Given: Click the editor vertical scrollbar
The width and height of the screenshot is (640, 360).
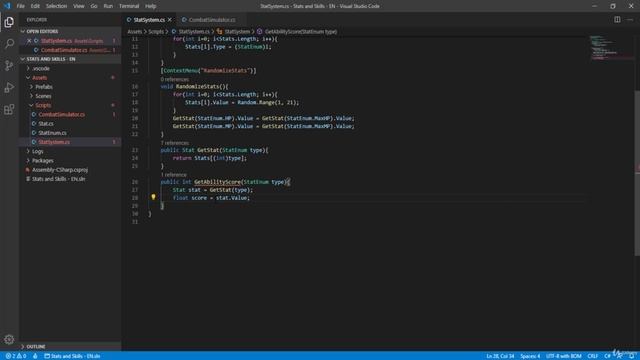Looking at the screenshot, I should (637, 173).
